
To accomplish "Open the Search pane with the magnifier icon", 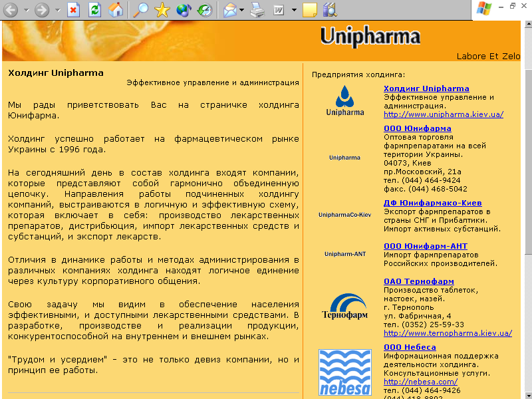I will point(140,10).
